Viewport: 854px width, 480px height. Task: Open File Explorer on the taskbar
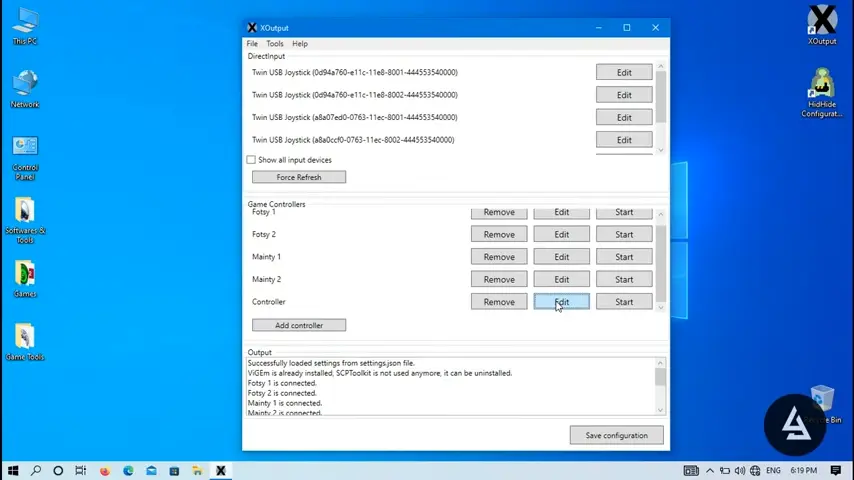(197, 471)
